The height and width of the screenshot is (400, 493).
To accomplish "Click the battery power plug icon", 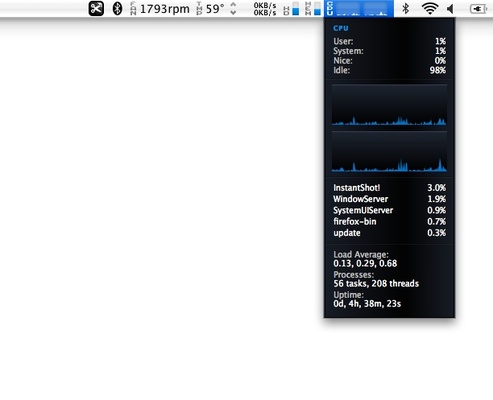I will coord(478,9).
